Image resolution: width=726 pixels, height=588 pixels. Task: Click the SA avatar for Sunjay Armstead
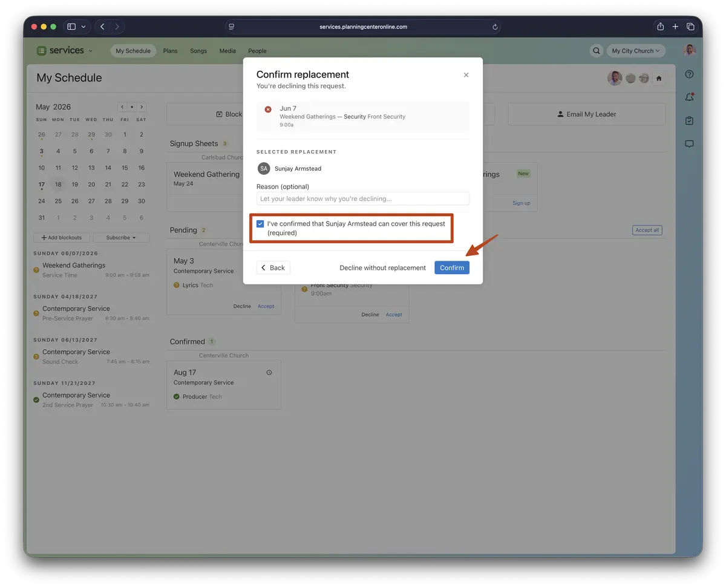(x=264, y=169)
